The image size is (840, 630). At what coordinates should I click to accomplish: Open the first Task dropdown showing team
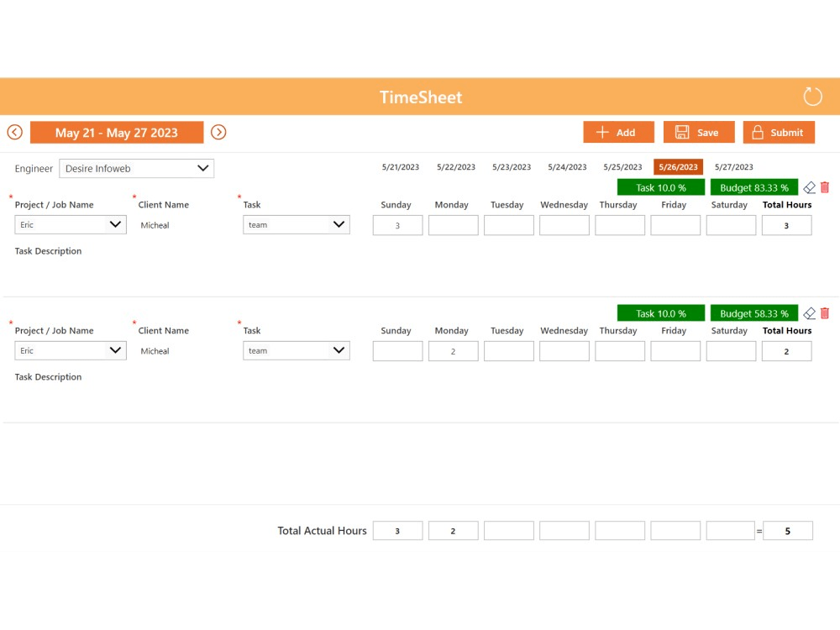pyautogui.click(x=296, y=224)
